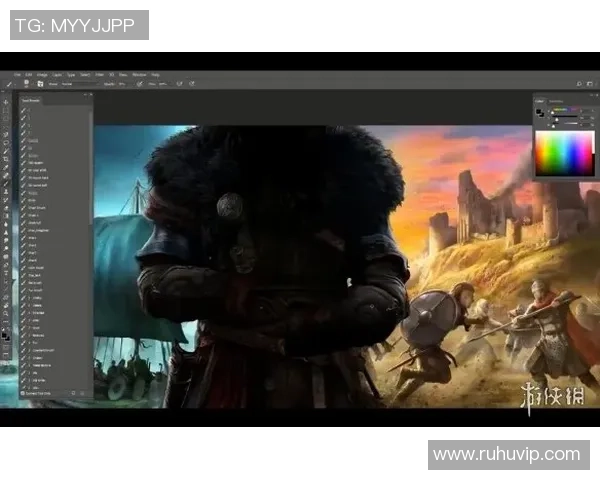Select the Move tool in the toolbar
The image size is (600, 480).
6,101
